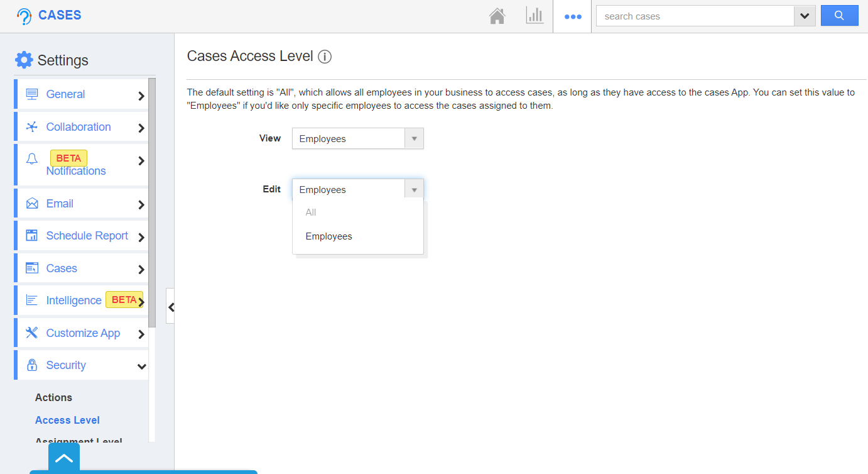Open the Assignment Level settings page
868x474 pixels.
point(79,439)
